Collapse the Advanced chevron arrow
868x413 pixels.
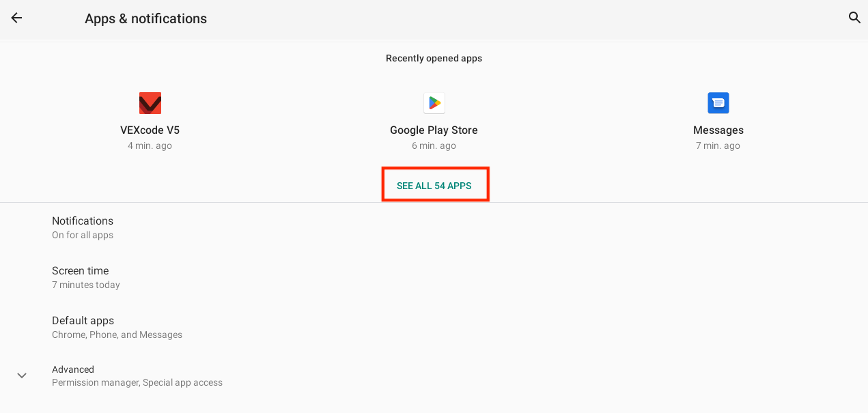(x=21, y=375)
